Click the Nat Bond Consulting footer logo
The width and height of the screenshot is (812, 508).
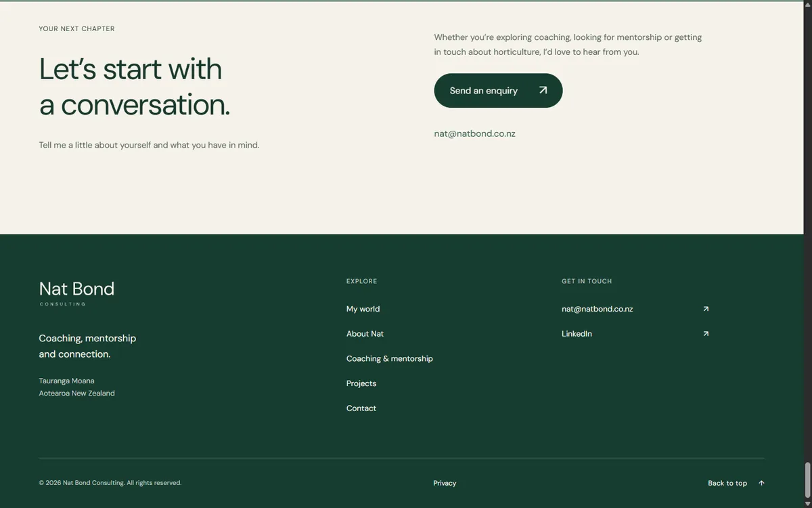coord(76,293)
